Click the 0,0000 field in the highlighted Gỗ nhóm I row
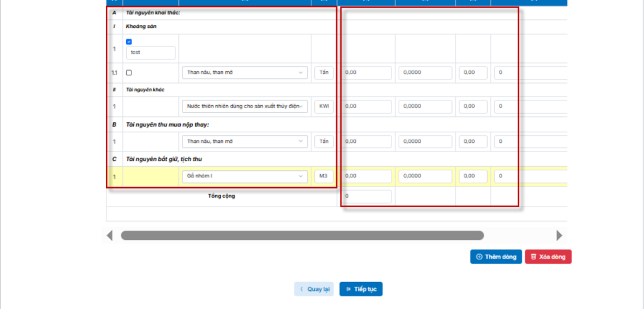The image size is (644, 309). (425, 176)
